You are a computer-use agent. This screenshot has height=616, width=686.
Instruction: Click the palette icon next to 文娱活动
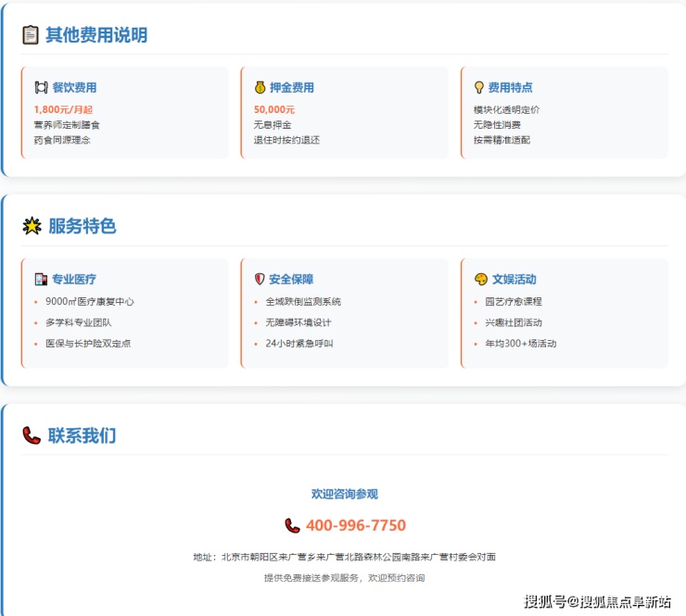pyautogui.click(x=480, y=279)
